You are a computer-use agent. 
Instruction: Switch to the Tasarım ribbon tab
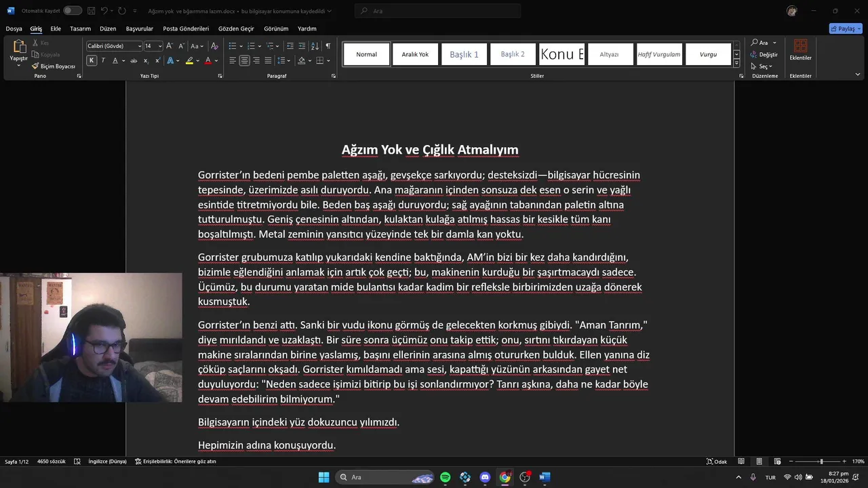(80, 28)
